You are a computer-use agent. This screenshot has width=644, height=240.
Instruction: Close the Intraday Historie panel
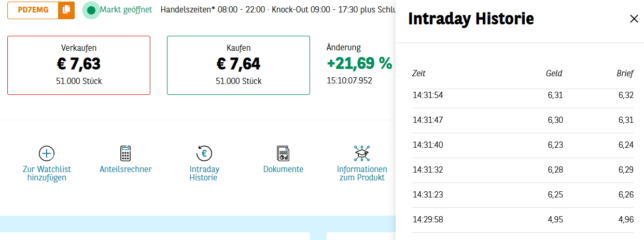[634, 19]
